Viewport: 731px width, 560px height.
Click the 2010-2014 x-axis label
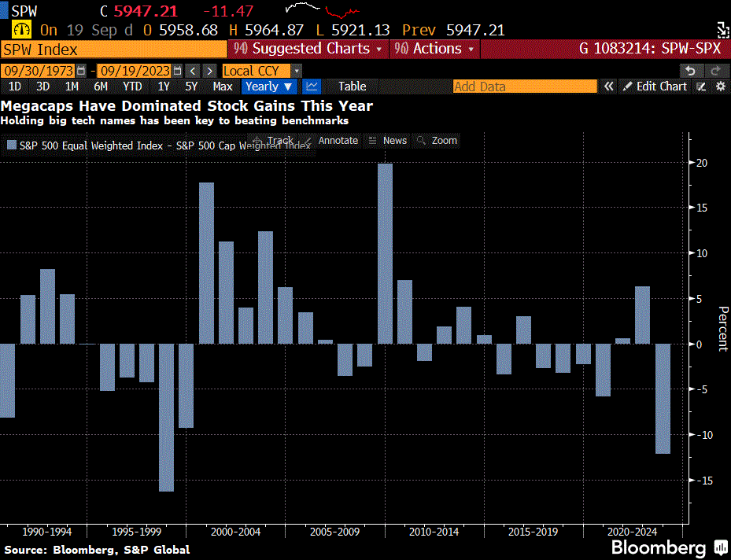tap(434, 532)
